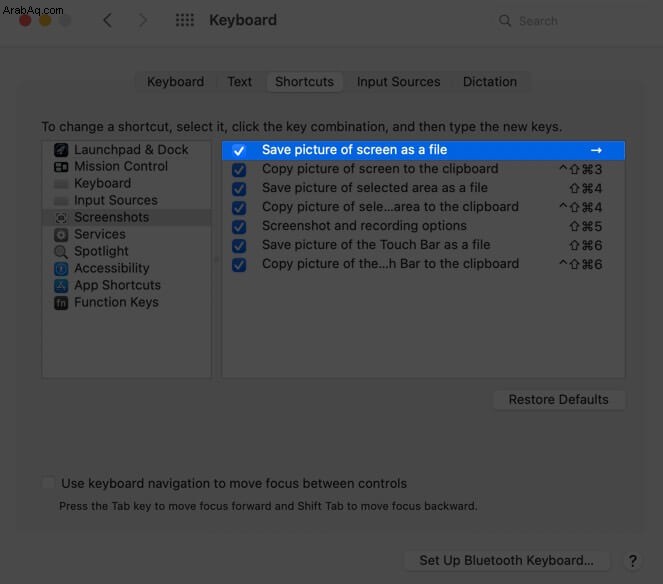This screenshot has height=584, width=663.
Task: Select Launchpad & Dock in the category list
Action: (x=127, y=150)
